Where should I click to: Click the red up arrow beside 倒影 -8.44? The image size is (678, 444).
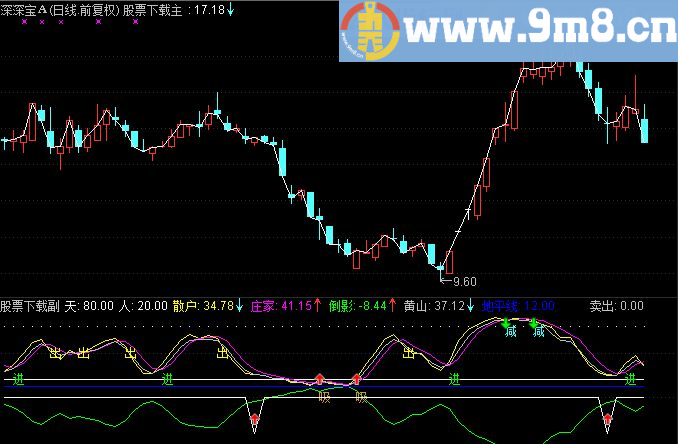tap(392, 305)
